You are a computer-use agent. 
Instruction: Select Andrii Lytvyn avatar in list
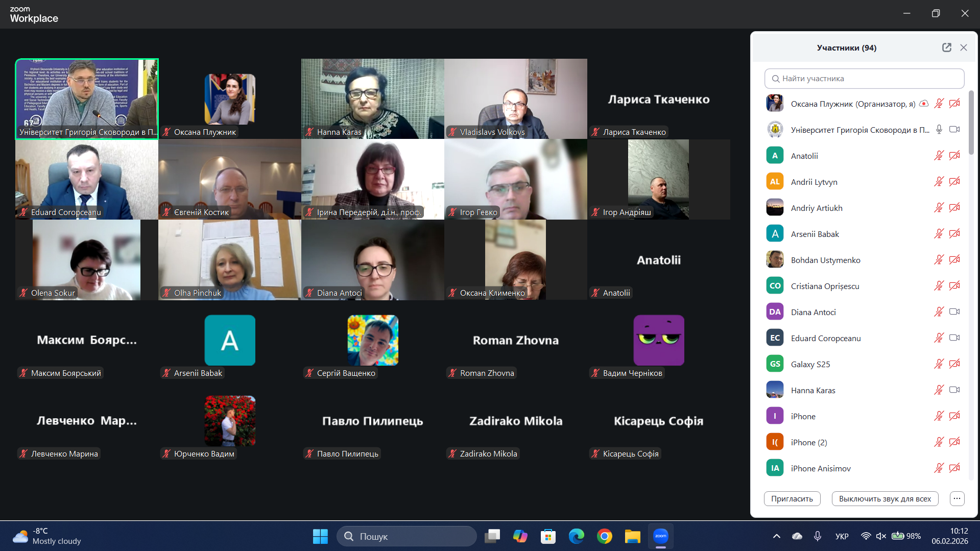tap(775, 182)
